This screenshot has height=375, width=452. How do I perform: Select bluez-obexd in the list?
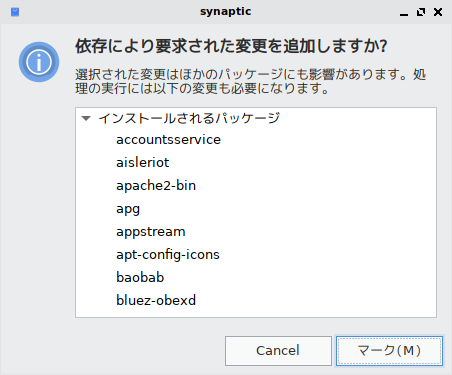pos(256,301)
